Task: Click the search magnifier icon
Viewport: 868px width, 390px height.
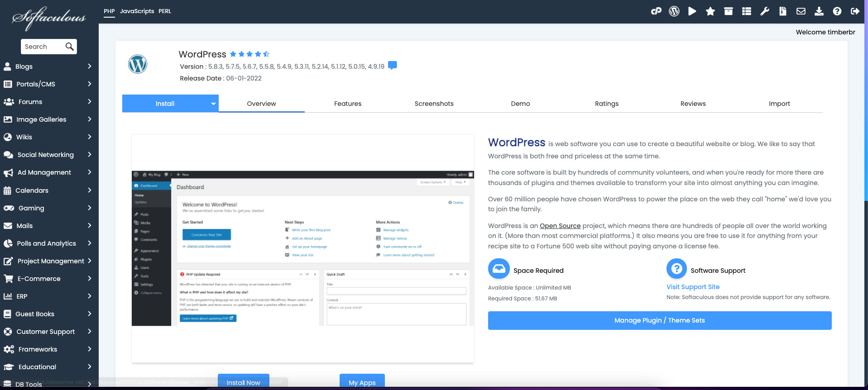Action: click(x=69, y=46)
